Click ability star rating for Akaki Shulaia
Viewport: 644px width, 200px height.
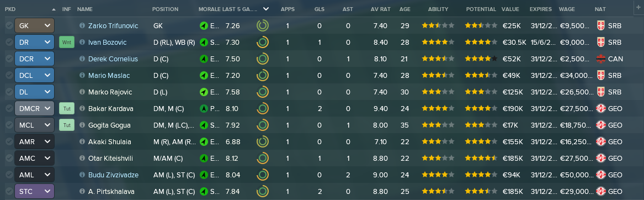click(438, 142)
